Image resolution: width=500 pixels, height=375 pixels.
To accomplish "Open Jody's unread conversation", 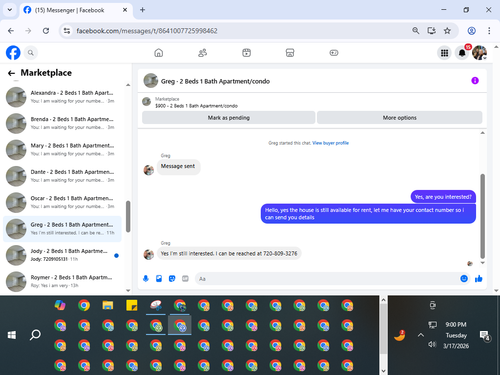I will tap(63, 255).
